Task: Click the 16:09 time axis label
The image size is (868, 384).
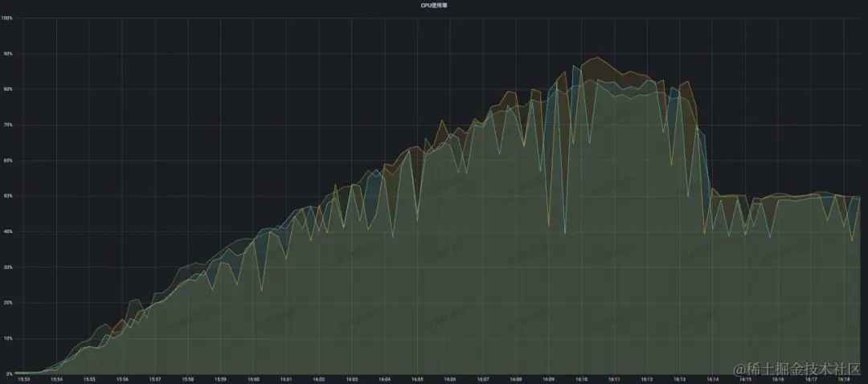Action: 549,380
